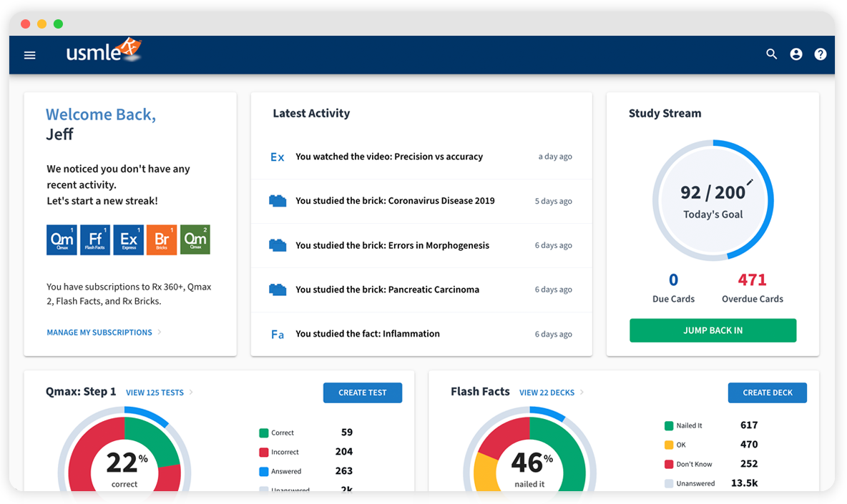847x504 pixels.
Task: Click the yellow OK legend swatch
Action: (x=669, y=445)
